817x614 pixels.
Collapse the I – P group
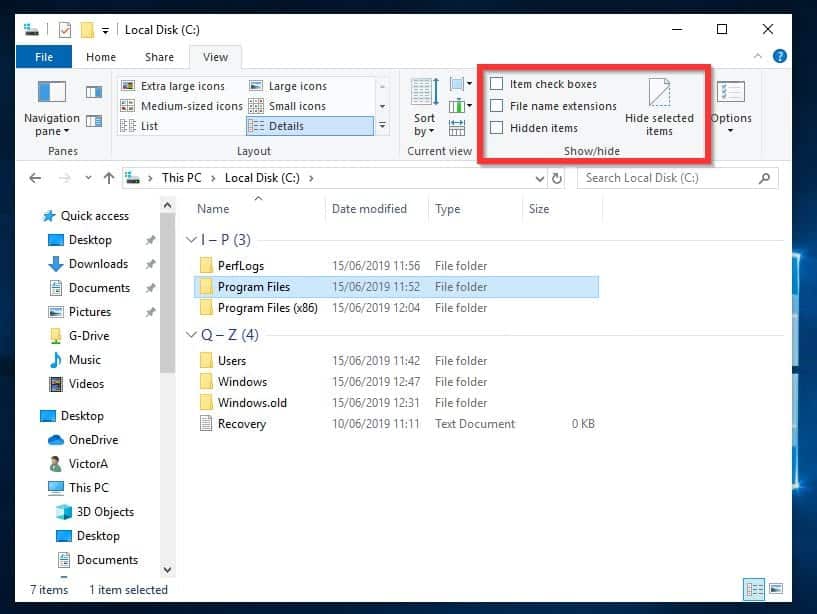[191, 240]
